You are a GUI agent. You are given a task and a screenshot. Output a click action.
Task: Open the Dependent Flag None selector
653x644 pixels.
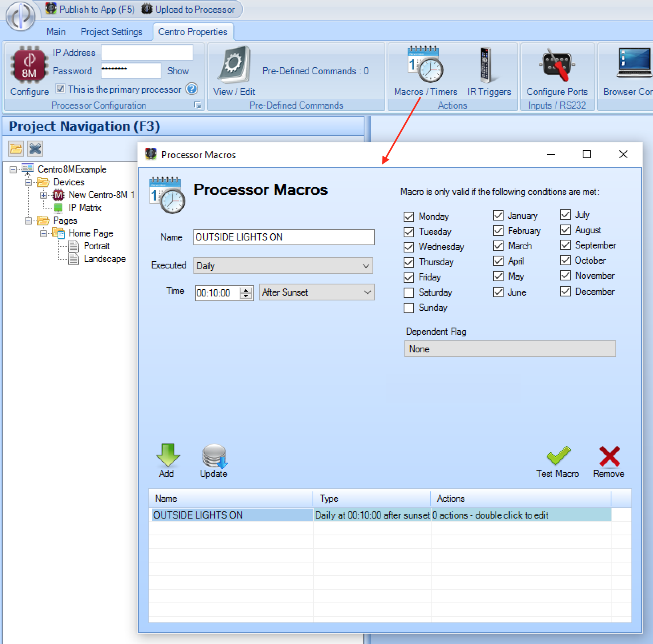point(510,349)
